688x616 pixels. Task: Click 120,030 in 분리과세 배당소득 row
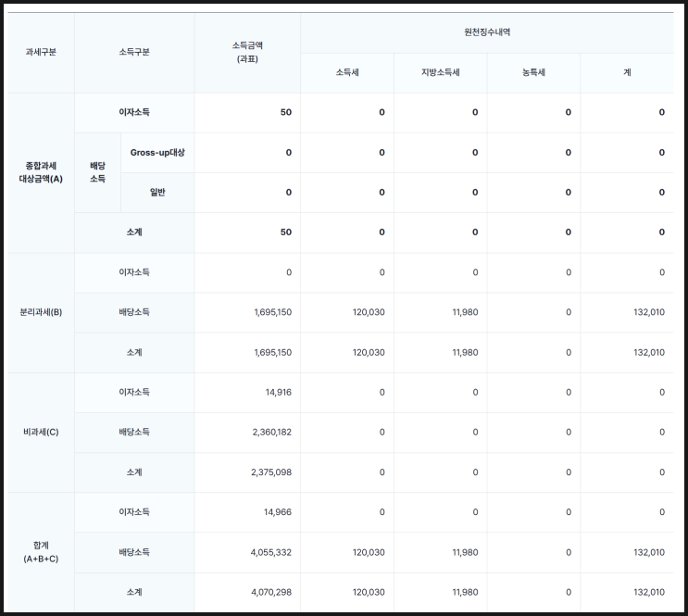tap(369, 312)
